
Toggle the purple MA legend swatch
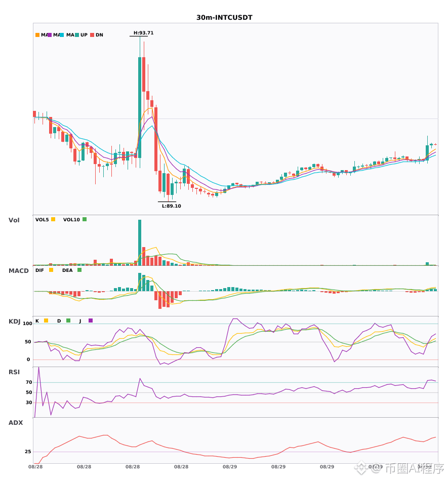(x=50, y=35)
